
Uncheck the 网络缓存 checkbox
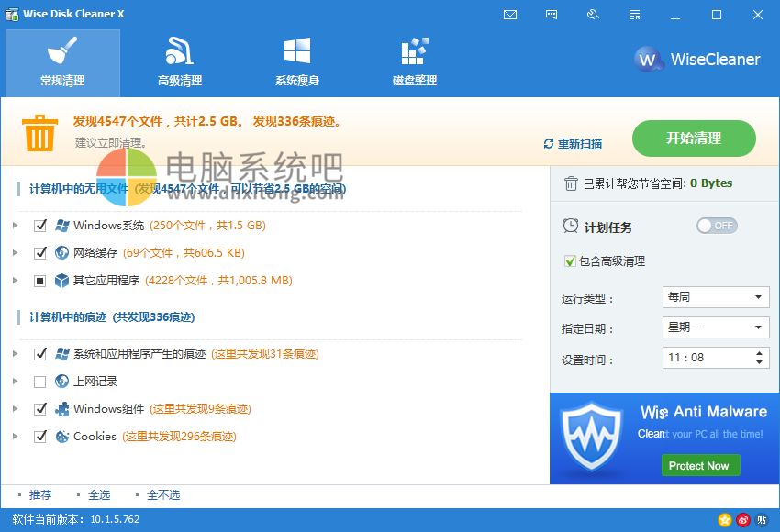39,253
